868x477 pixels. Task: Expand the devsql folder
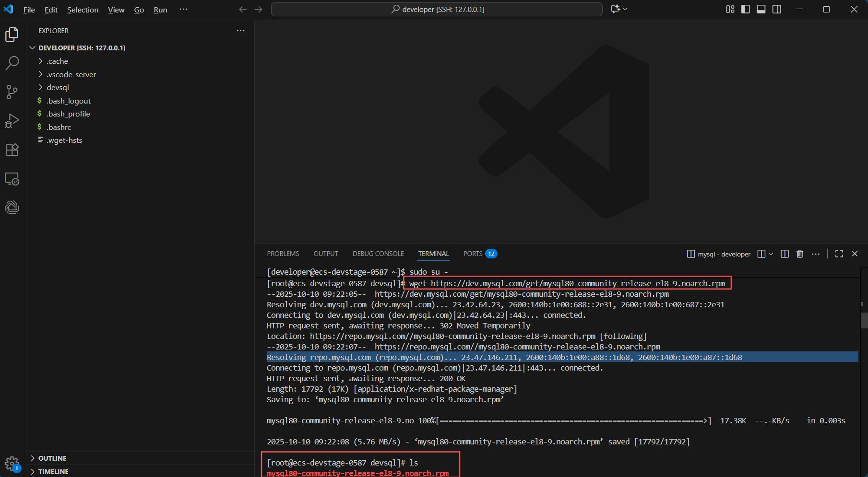(58, 88)
